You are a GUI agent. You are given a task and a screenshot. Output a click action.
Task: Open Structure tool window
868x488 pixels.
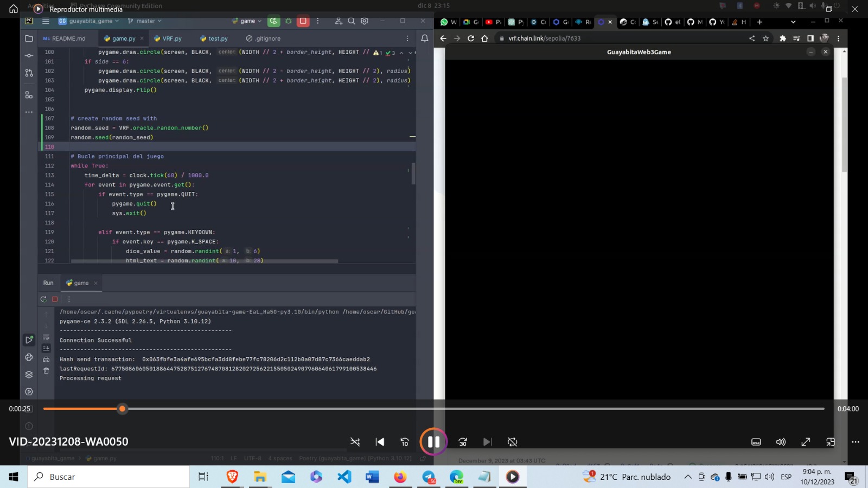coord(29,95)
